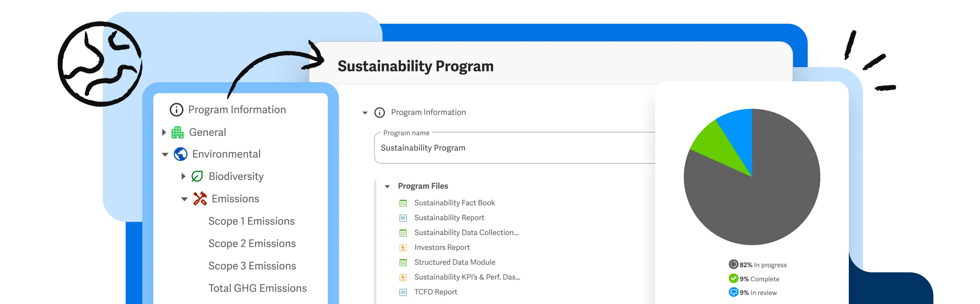The height and width of the screenshot is (304, 980).
Task: Expand the Biodiversity subsection
Action: click(183, 176)
